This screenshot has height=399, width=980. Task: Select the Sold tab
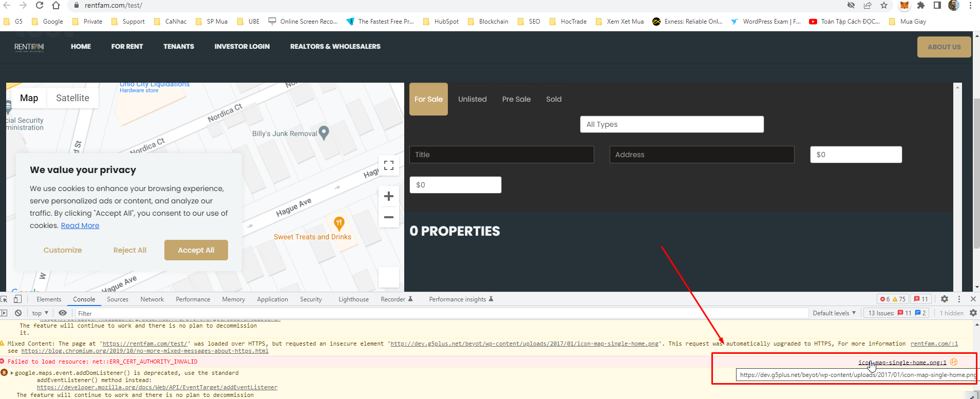coord(554,99)
